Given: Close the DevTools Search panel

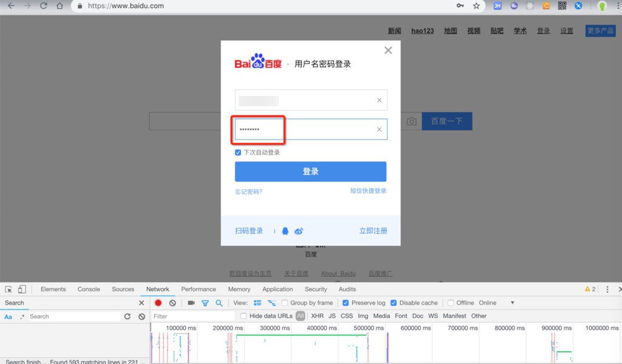Looking at the screenshot, I should (141, 303).
